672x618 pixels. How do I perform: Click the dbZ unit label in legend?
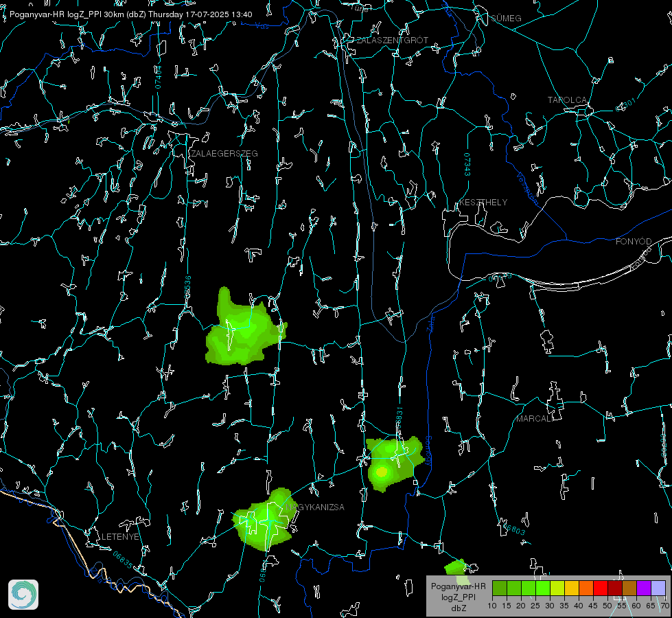458,608
